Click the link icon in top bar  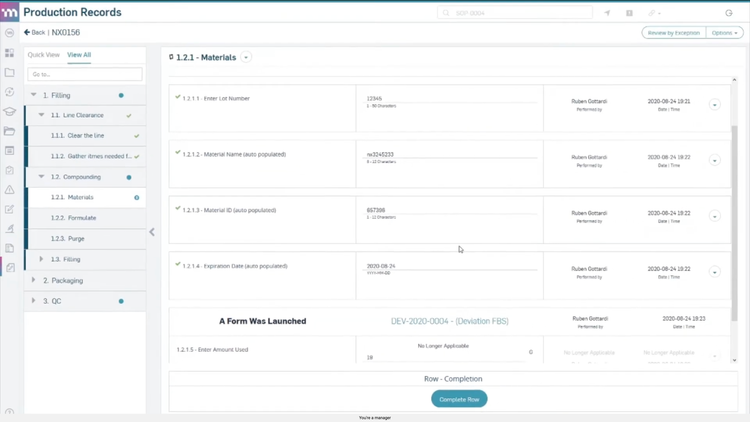[x=652, y=13]
